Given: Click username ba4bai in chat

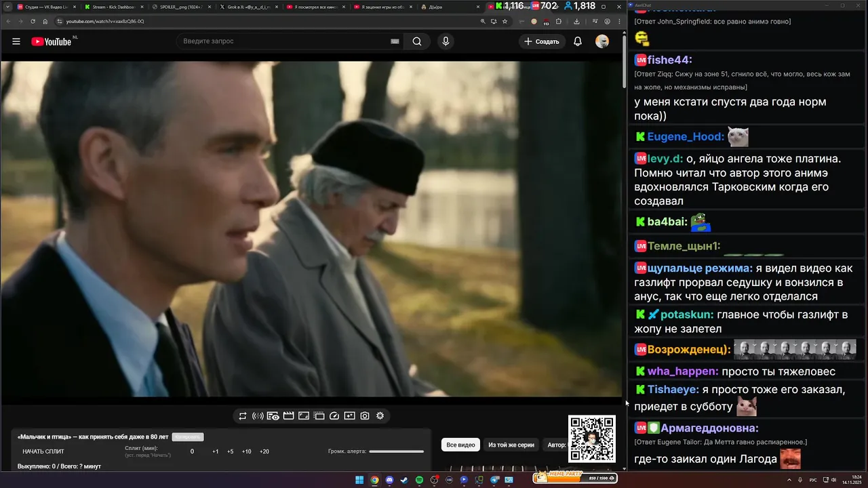Looking at the screenshot, I should click(x=668, y=222).
